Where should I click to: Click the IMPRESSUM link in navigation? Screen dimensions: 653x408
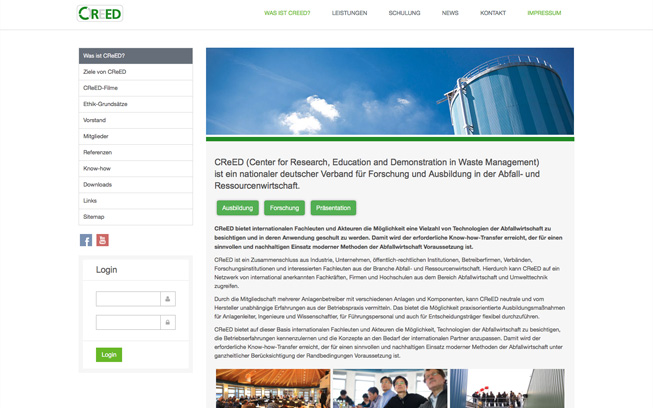544,13
